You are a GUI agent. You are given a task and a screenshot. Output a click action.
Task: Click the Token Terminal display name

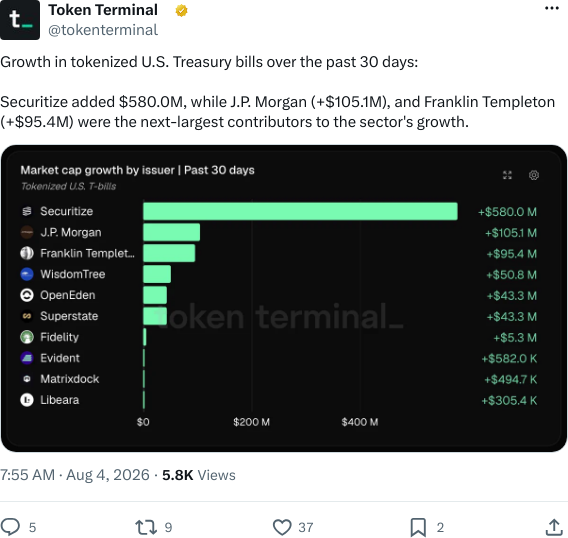103,10
